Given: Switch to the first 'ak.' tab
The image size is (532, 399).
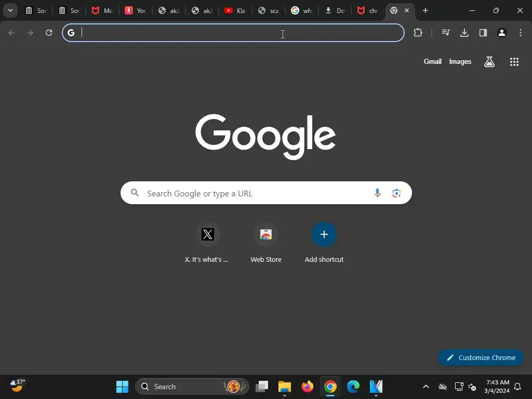Looking at the screenshot, I should tap(169, 10).
